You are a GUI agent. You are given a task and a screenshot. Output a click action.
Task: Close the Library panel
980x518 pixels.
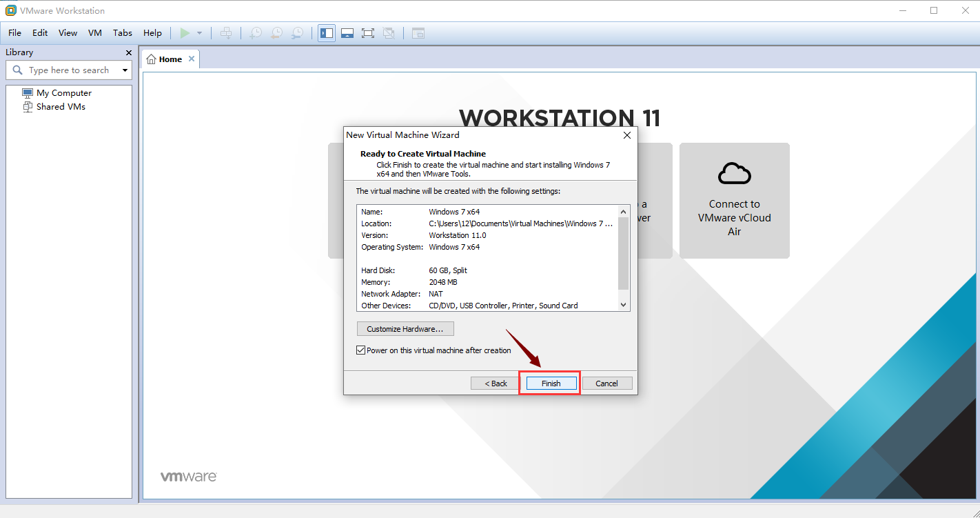pos(128,52)
